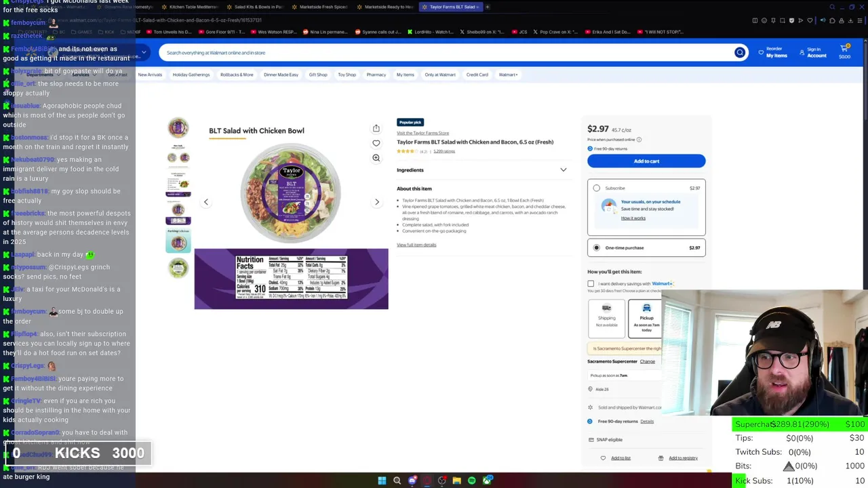Open Pop Crave on X bookmark
Image resolution: width=868 pixels, height=488 pixels.
555,32
